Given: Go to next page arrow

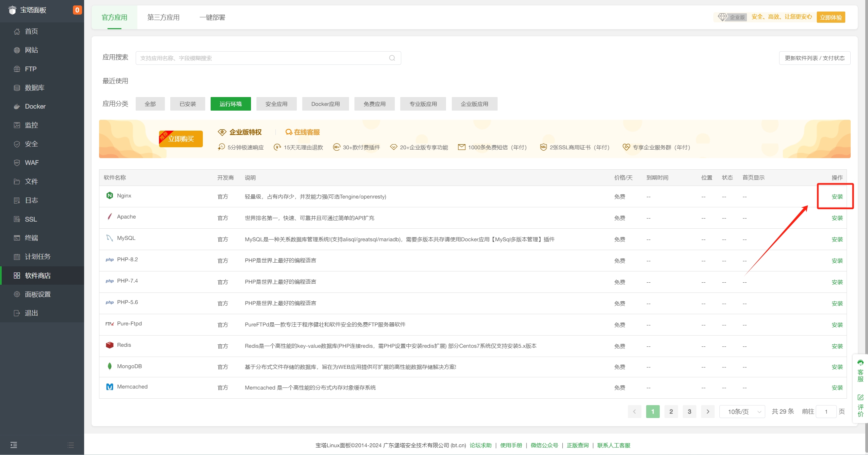Looking at the screenshot, I should [x=708, y=412].
